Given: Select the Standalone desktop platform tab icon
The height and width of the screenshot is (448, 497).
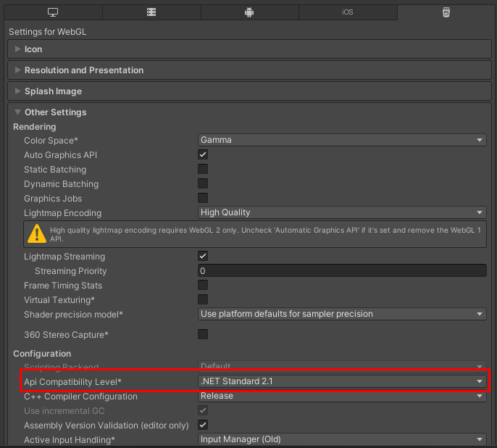Looking at the screenshot, I should (52, 12).
